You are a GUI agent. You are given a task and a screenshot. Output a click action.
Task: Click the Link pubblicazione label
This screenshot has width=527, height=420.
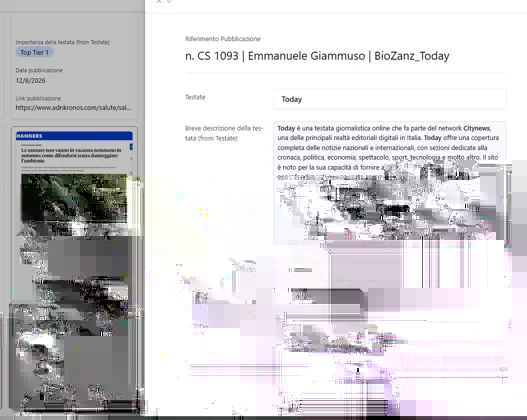tap(38, 98)
